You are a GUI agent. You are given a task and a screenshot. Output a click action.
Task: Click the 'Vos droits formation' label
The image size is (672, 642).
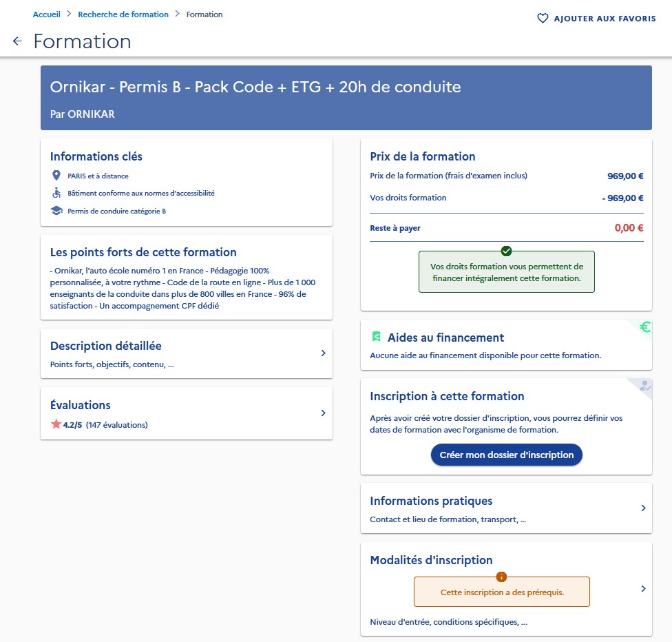point(408,198)
